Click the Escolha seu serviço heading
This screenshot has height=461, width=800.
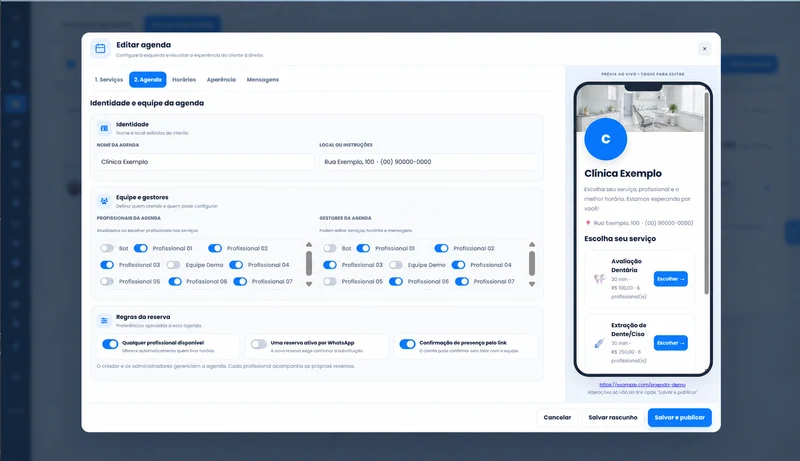620,239
